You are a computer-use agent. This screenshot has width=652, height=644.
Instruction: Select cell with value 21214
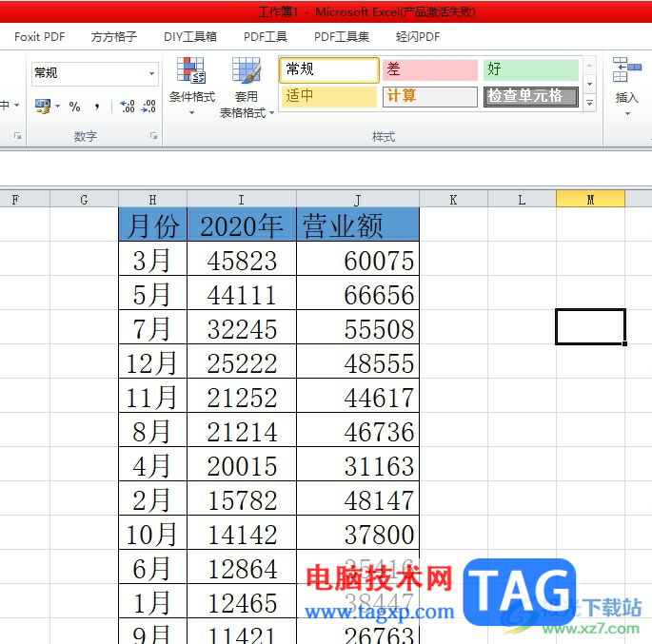pos(242,430)
